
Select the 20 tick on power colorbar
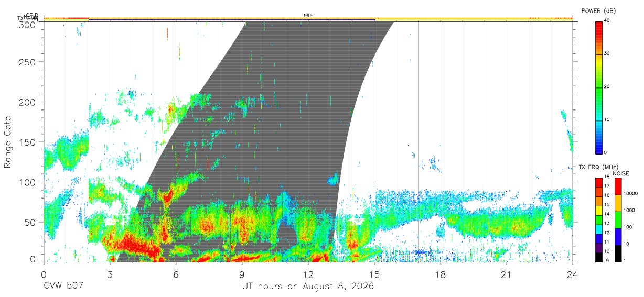click(x=608, y=86)
